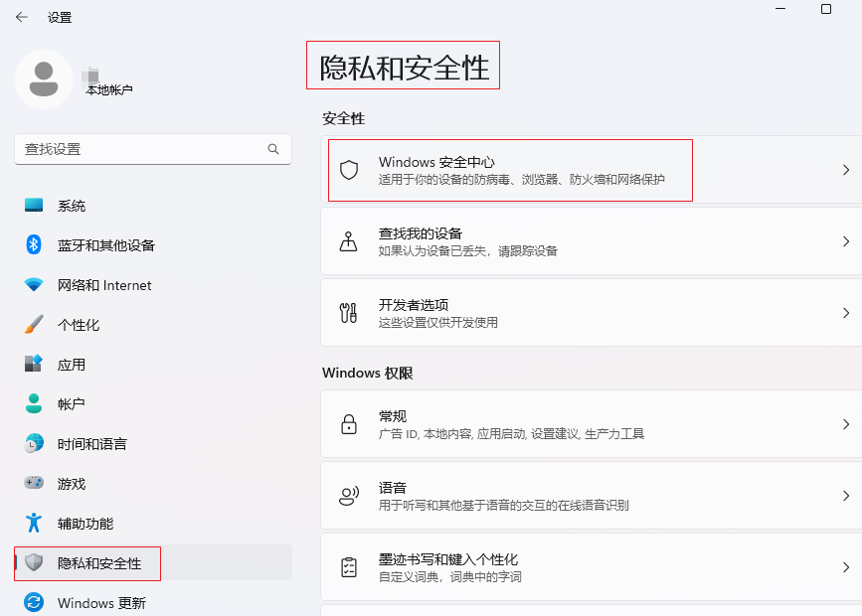Image resolution: width=862 pixels, height=616 pixels.
Task: Click the Windows 更新 sync icon
Action: [34, 602]
